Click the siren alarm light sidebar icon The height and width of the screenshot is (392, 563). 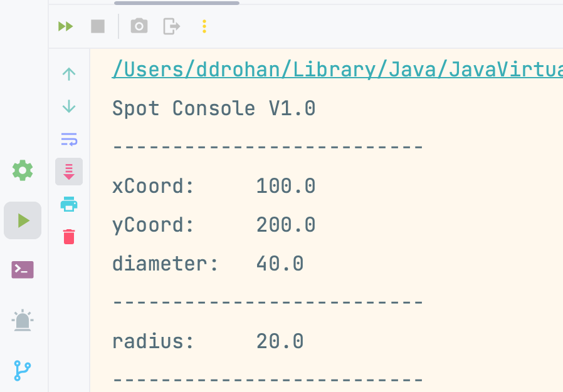(x=23, y=321)
